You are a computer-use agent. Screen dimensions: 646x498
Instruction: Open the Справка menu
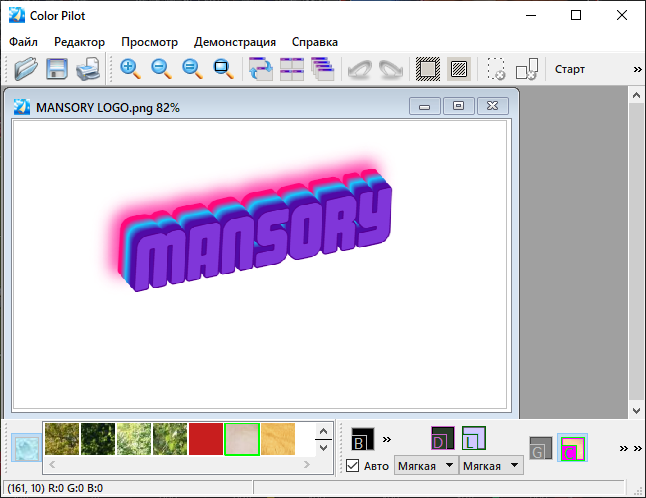pos(314,42)
